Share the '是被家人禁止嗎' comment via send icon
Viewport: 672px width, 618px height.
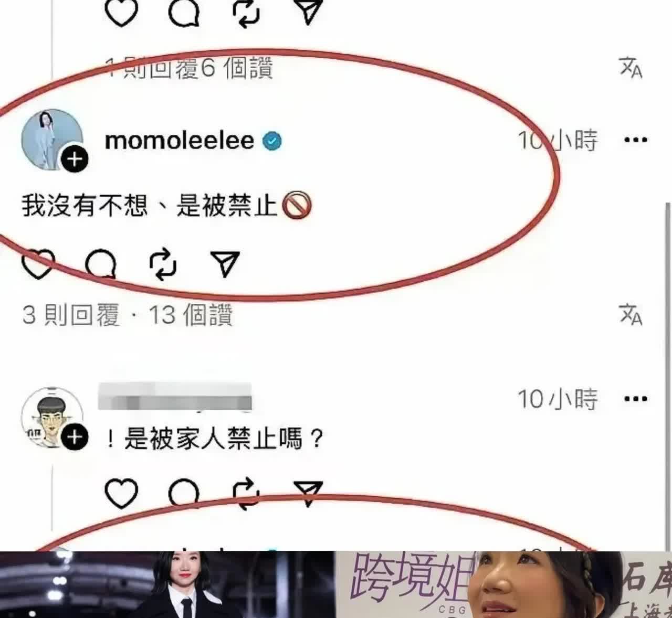[308, 493]
